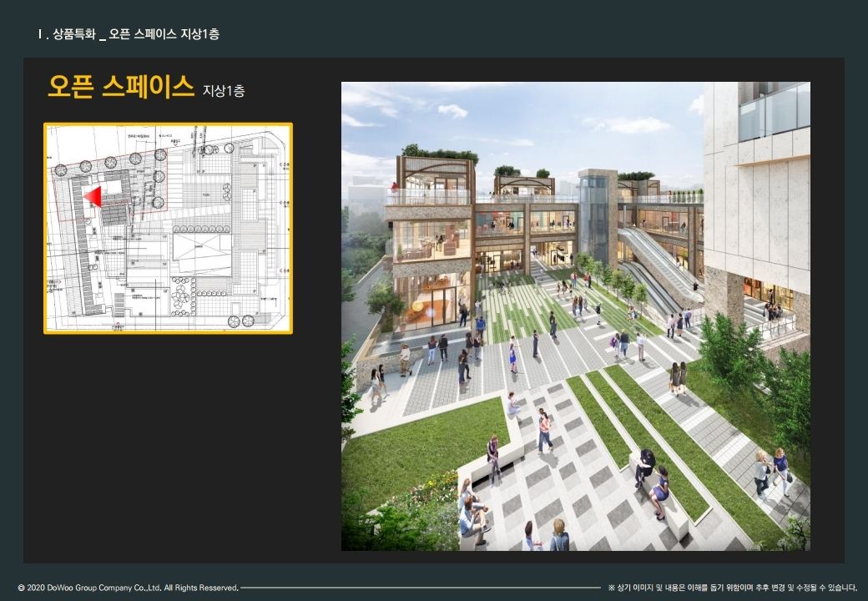Select the yellow-bordered floor plan thumbnail
The height and width of the screenshot is (601, 868).
tap(168, 228)
